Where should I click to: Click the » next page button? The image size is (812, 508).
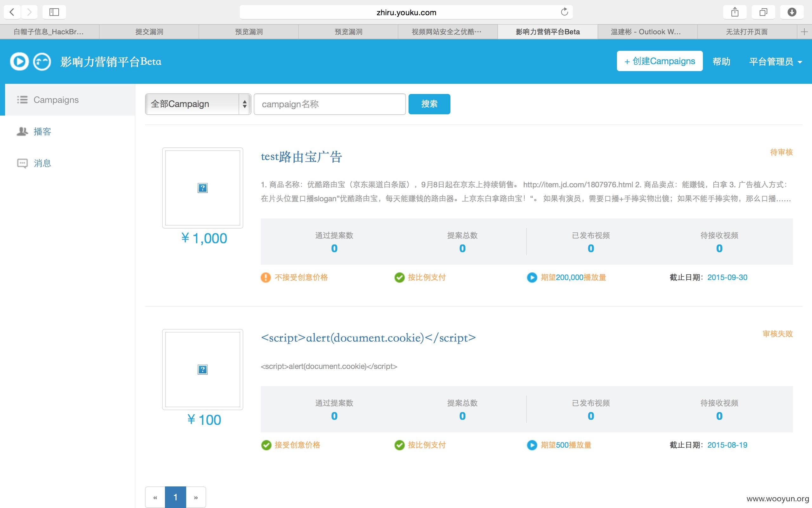pyautogui.click(x=196, y=497)
